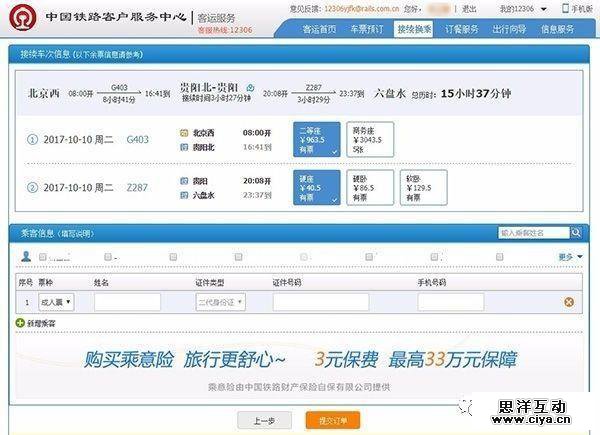Click the 姓名 name input field

tap(127, 301)
